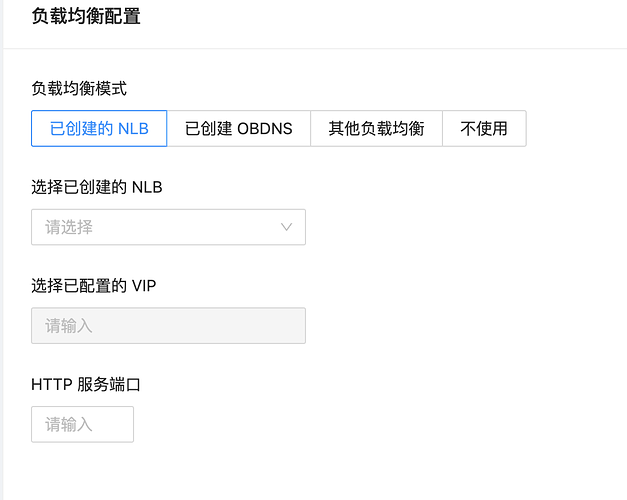Click the 请选择 placeholder in NLB combo box
The image size is (627, 500).
click(x=69, y=227)
